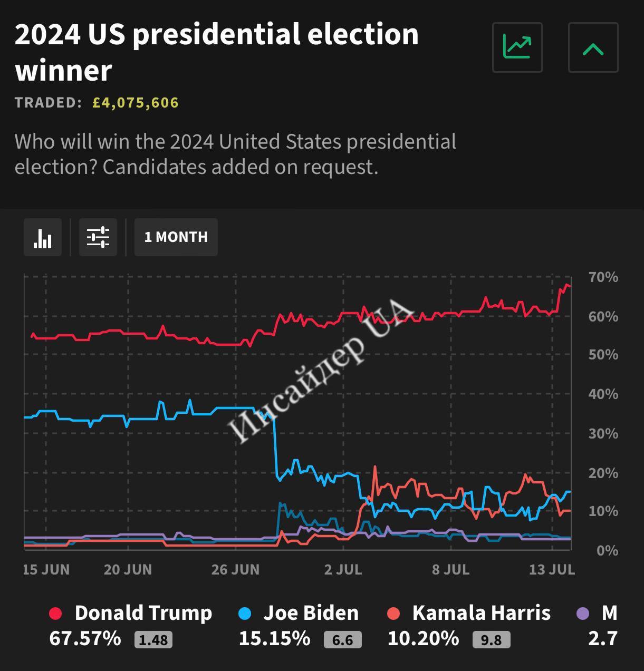Toggle Joe Biden series blue dot
644x671 pixels.
tap(245, 614)
